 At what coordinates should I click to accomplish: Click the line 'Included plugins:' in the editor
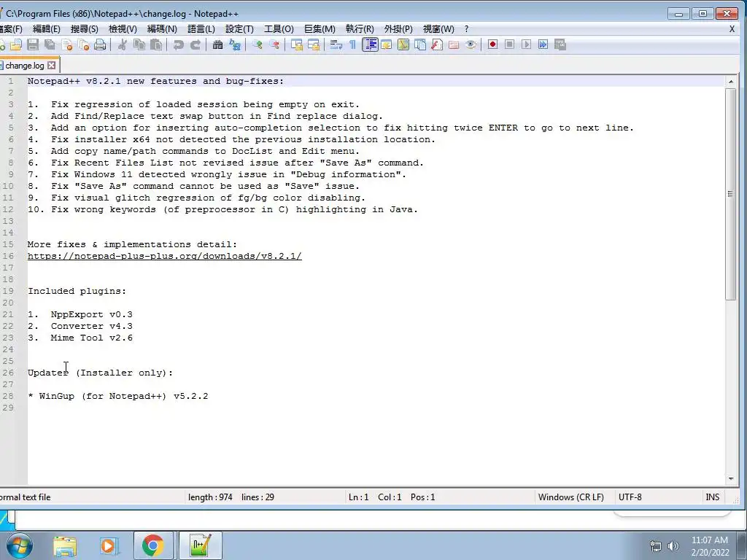point(77,291)
